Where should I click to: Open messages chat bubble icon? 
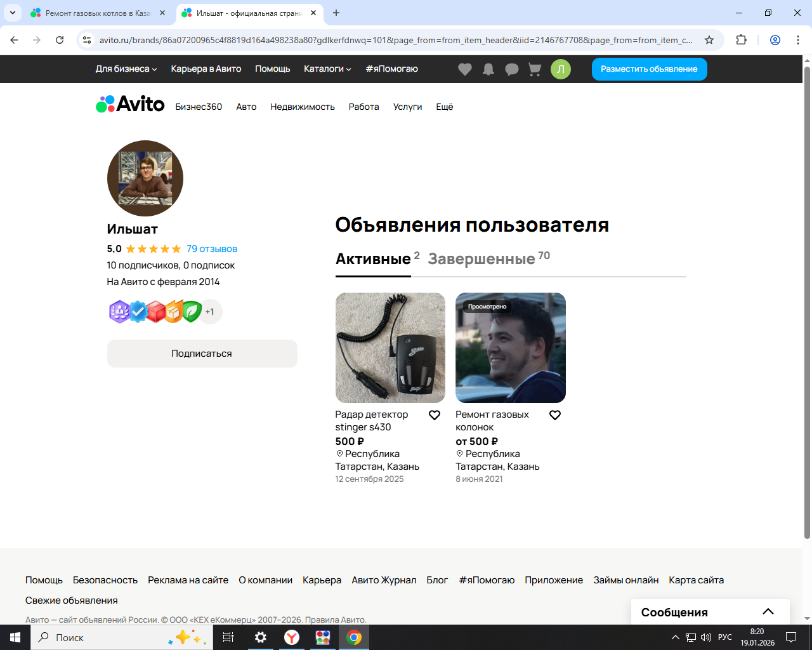click(512, 69)
